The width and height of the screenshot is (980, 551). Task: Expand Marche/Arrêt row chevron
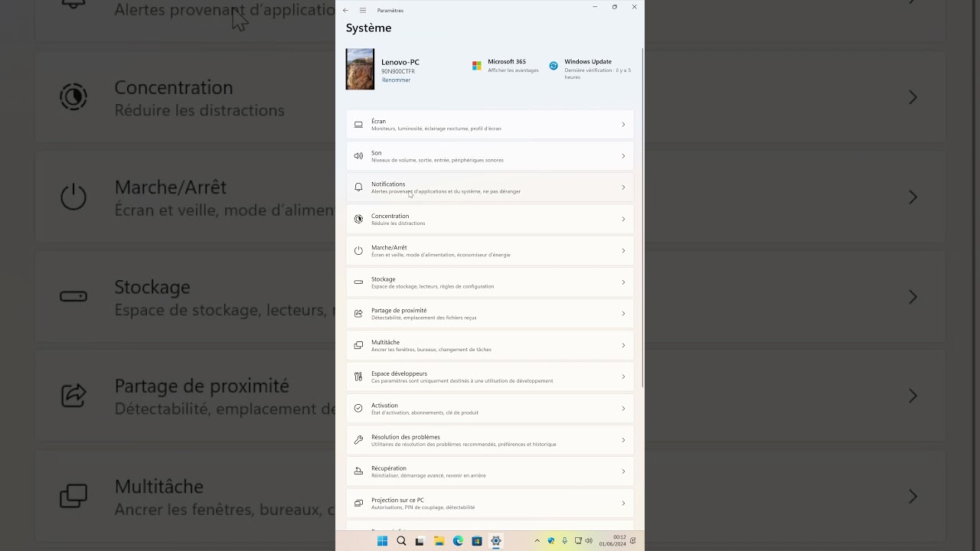[623, 251]
